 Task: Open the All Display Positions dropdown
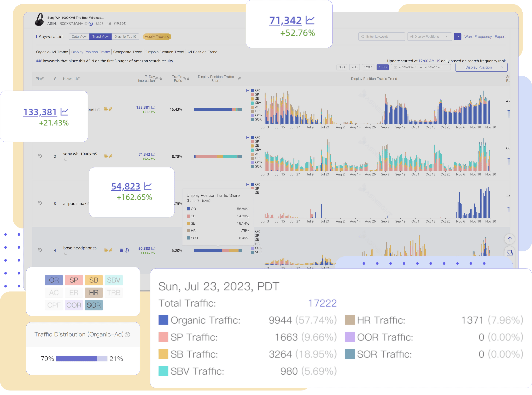coord(429,37)
